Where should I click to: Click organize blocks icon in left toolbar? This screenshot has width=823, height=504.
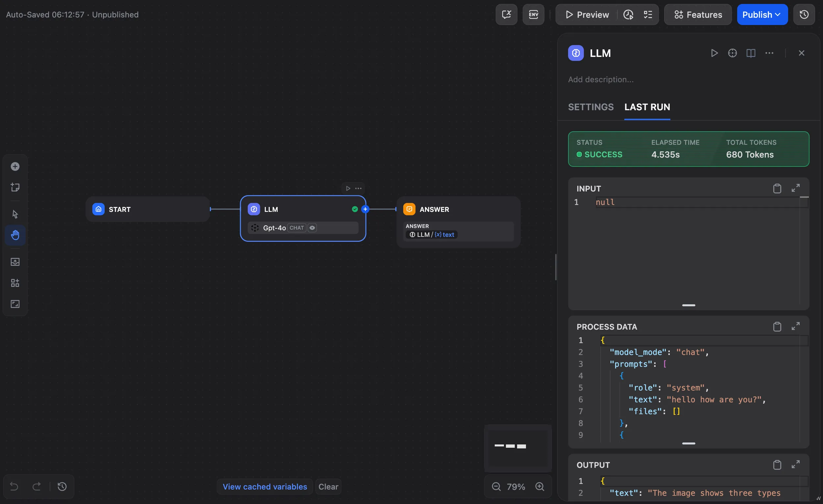click(15, 283)
